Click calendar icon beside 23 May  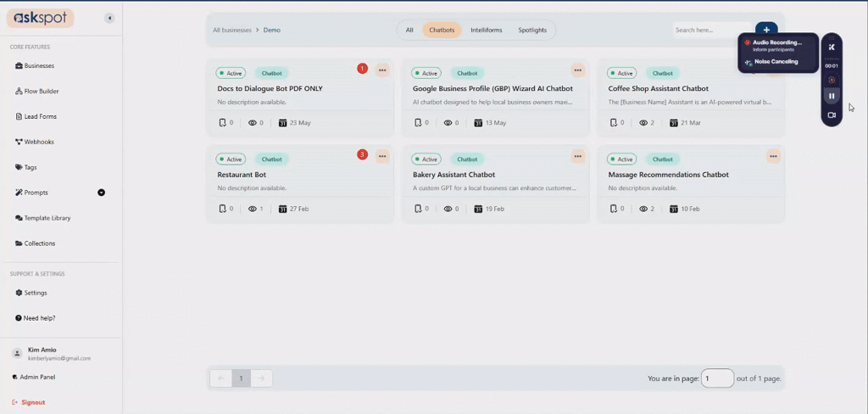click(283, 122)
